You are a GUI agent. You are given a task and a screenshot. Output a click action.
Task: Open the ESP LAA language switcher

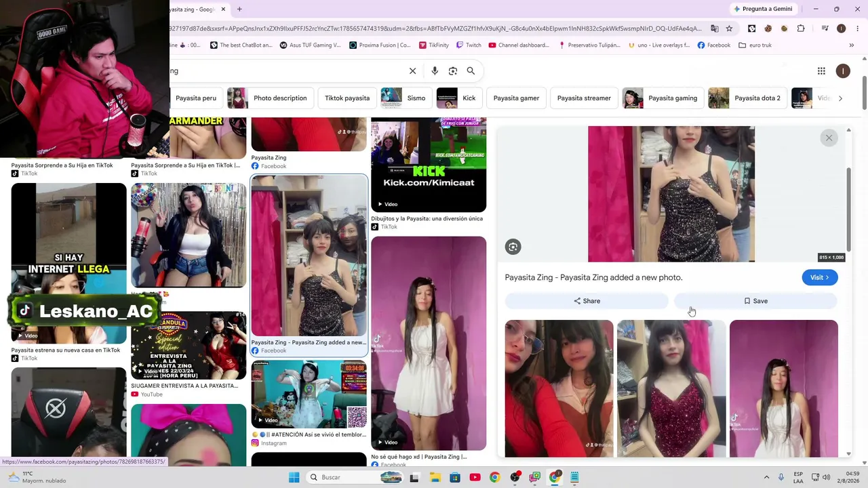[x=798, y=477]
